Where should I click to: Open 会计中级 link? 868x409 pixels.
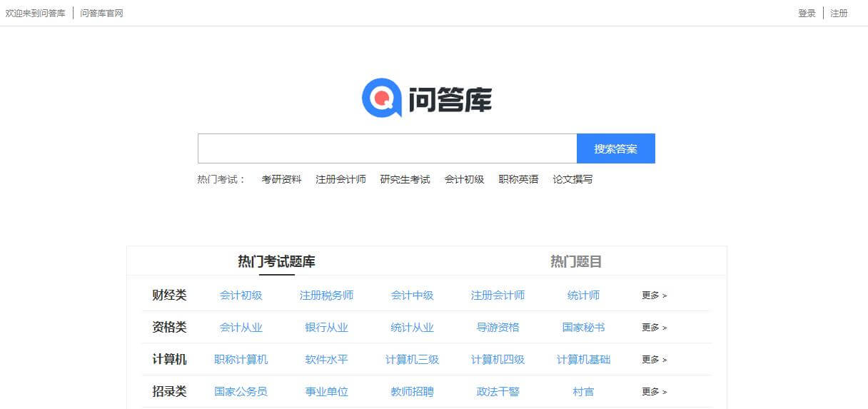pyautogui.click(x=412, y=295)
